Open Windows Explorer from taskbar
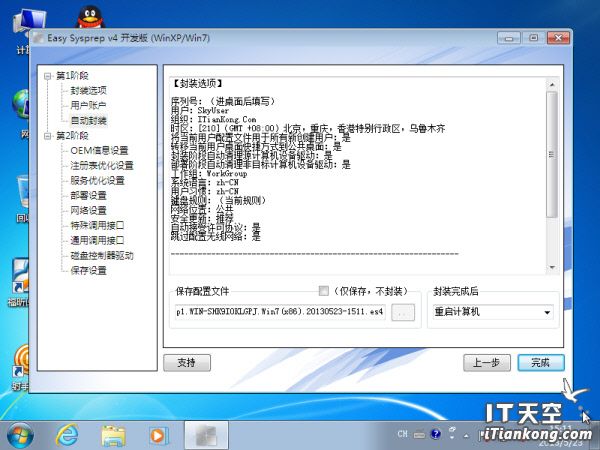Image resolution: width=600 pixels, height=450 pixels. pyautogui.click(x=113, y=436)
